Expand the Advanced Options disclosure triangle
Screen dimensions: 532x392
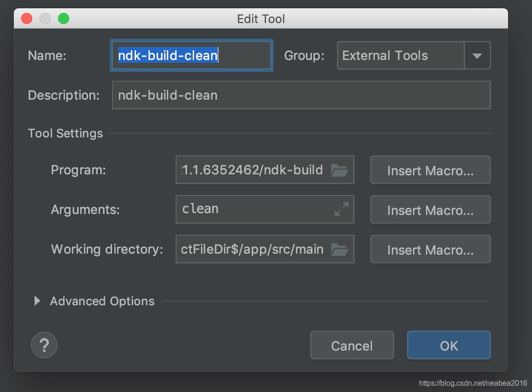37,301
